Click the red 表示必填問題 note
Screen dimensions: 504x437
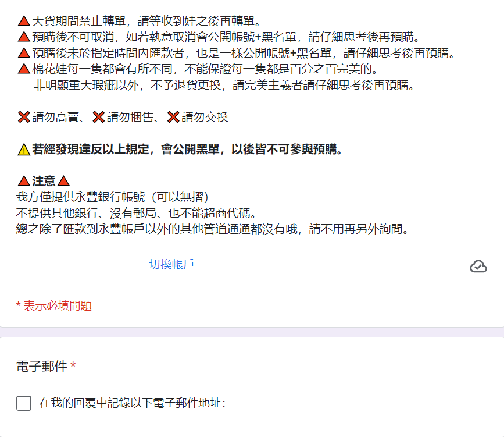coord(54,305)
